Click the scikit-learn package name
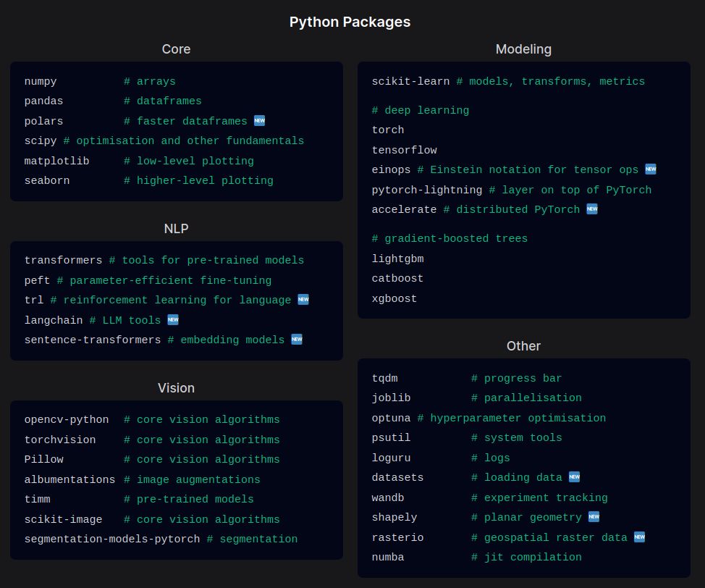The height and width of the screenshot is (588, 705). click(x=410, y=81)
